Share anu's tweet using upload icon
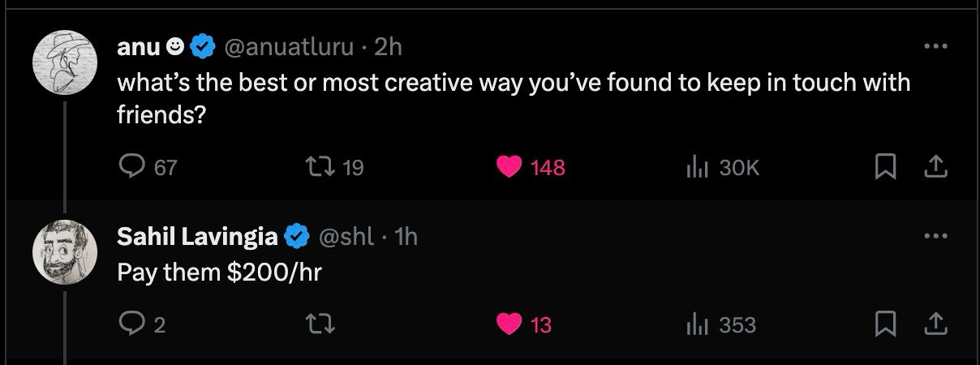The image size is (980, 365). point(935,167)
